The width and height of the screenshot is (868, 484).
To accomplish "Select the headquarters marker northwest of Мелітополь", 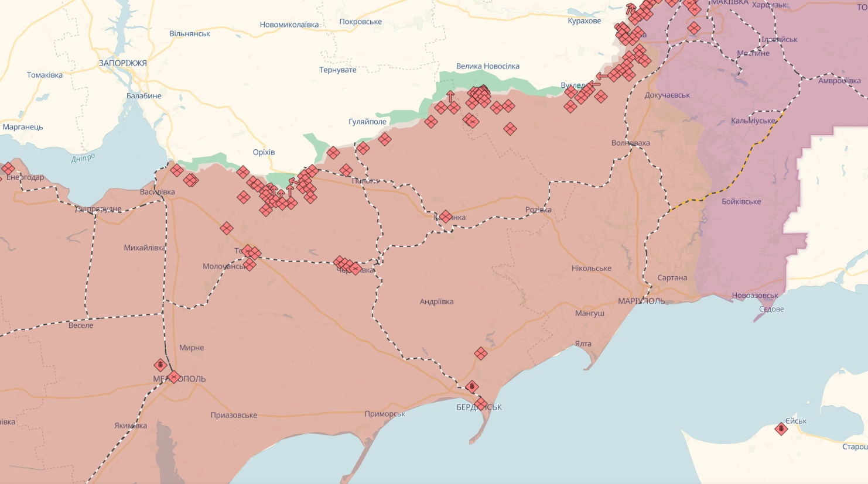I will pyautogui.click(x=160, y=365).
